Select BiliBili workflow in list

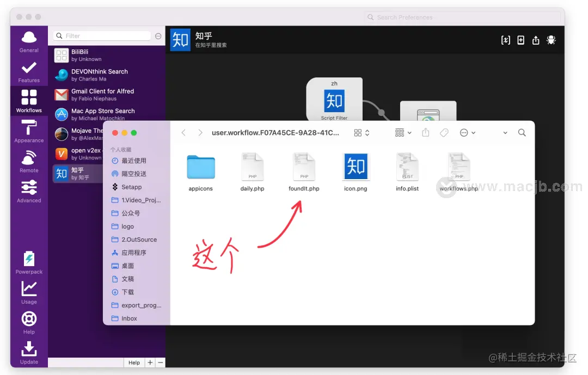pos(107,55)
